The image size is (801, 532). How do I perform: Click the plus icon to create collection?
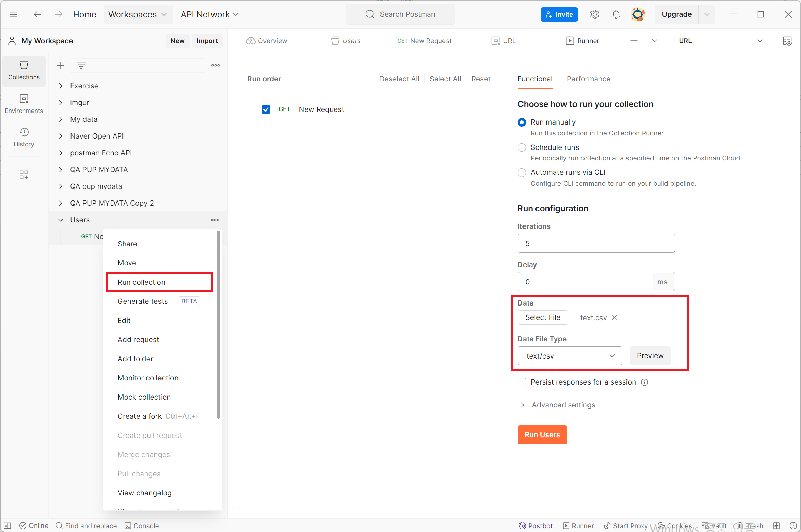pos(61,65)
